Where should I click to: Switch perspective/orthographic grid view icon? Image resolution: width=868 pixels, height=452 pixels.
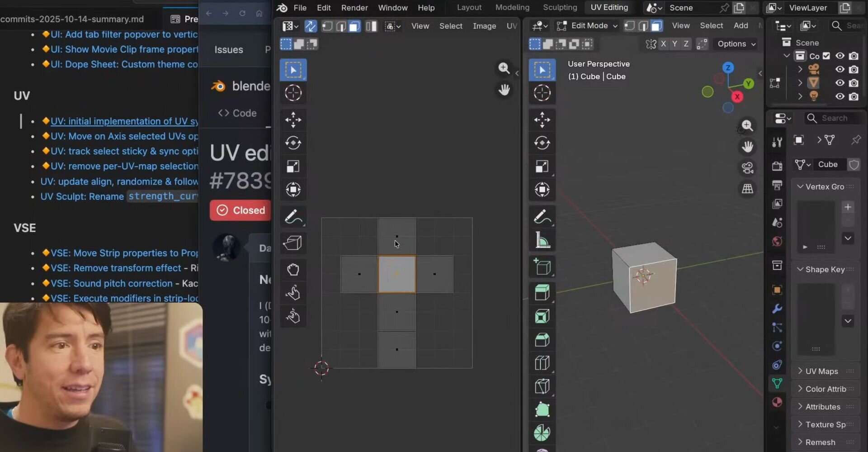[747, 189]
